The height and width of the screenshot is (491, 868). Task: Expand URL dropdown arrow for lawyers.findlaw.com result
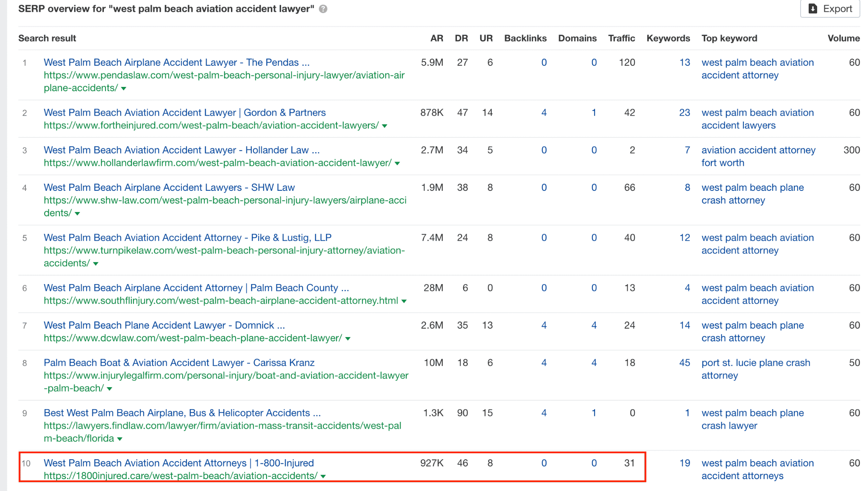point(120,439)
